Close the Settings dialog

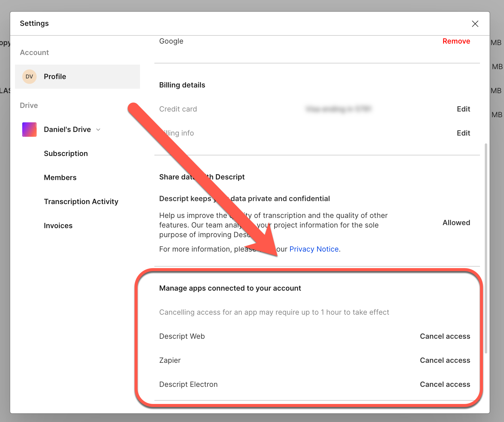(475, 24)
